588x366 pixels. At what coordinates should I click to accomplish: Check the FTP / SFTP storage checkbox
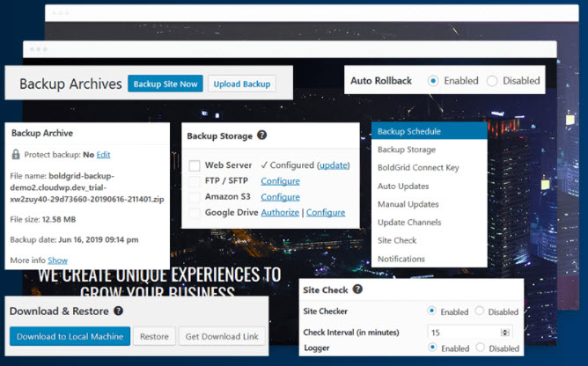click(x=195, y=181)
